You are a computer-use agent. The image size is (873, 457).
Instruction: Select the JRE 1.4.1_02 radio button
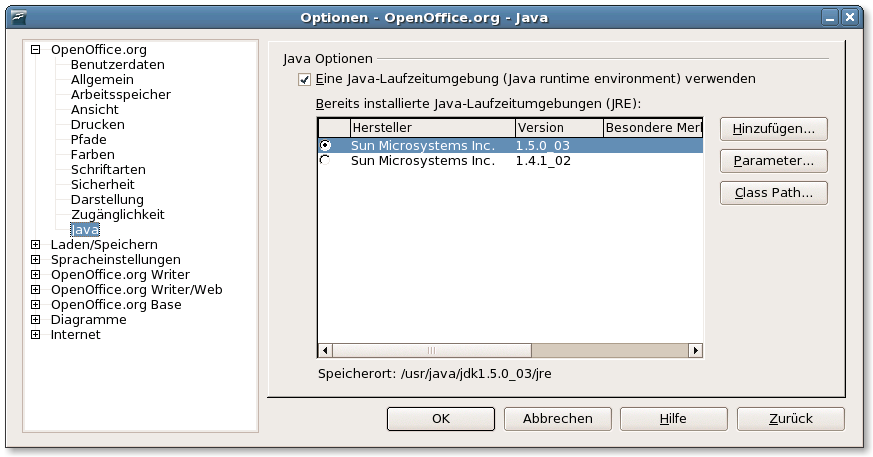point(325,160)
